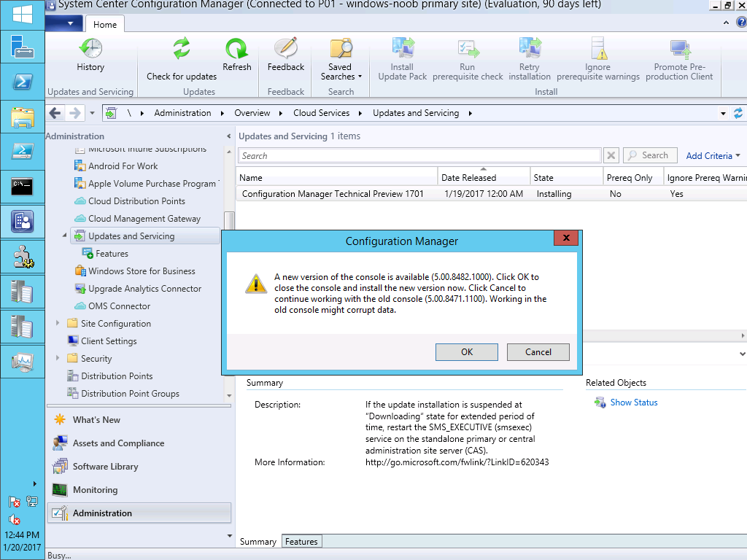Click the Retry installation icon
The image size is (747, 560).
point(530,49)
